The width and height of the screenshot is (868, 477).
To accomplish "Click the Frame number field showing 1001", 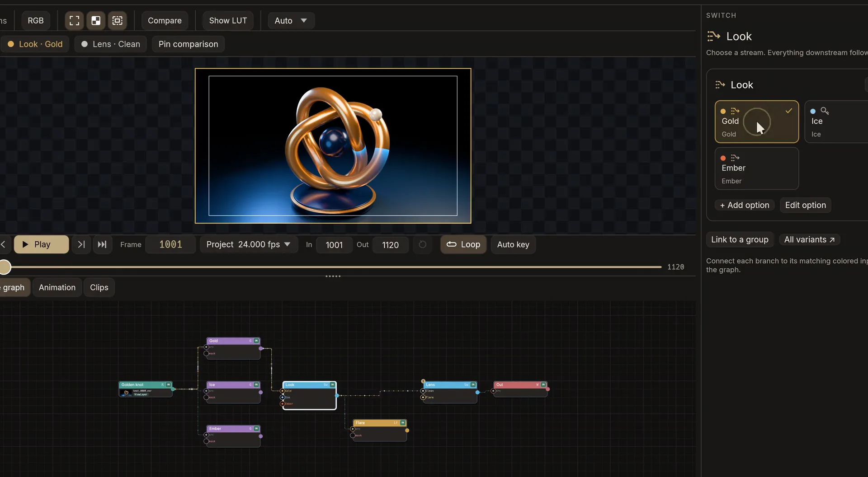I will (170, 244).
